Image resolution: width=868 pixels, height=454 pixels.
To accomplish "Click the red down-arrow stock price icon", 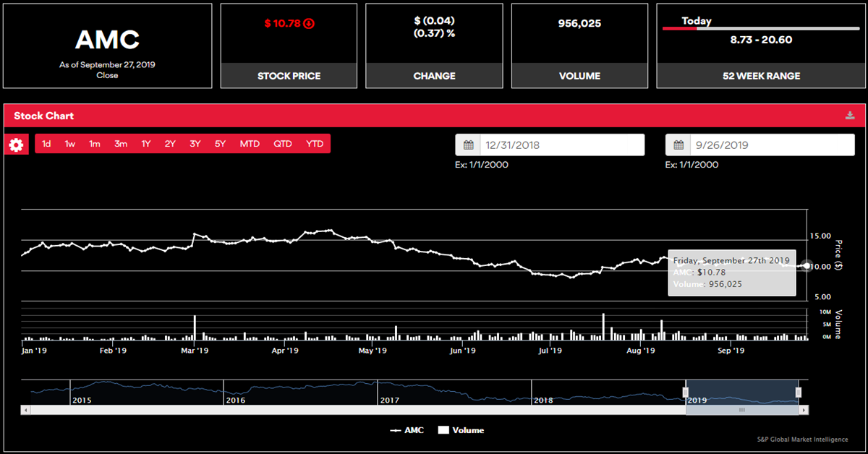I will click(310, 24).
